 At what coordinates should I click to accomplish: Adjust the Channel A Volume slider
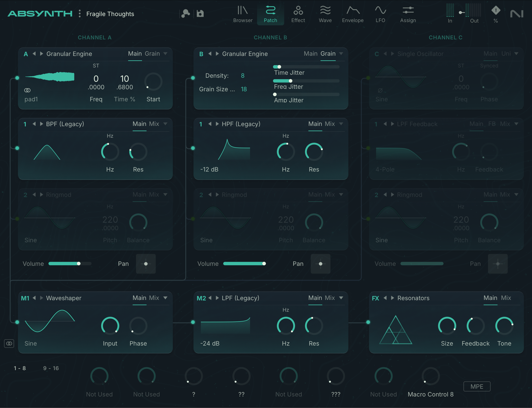pos(79,264)
